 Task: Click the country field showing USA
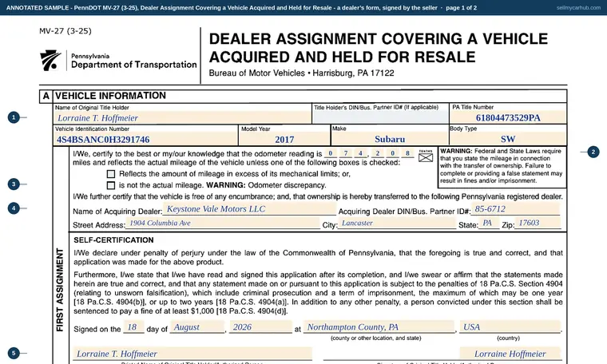[x=510, y=326]
